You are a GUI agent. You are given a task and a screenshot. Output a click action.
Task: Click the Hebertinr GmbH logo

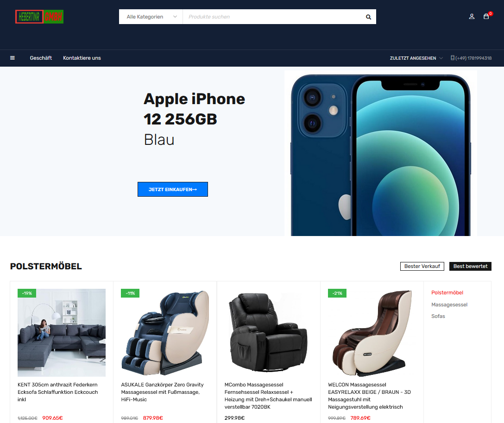pyautogui.click(x=39, y=17)
